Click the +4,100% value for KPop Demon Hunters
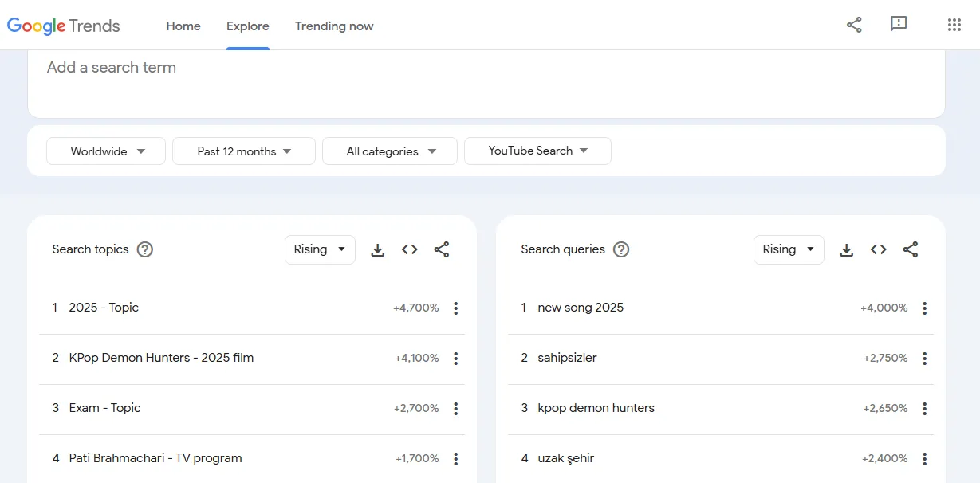980x483 pixels. pos(416,359)
